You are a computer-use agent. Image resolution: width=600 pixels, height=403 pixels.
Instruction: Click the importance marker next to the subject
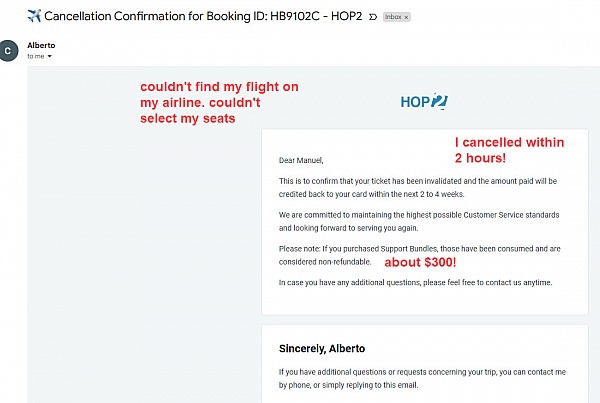pyautogui.click(x=373, y=17)
